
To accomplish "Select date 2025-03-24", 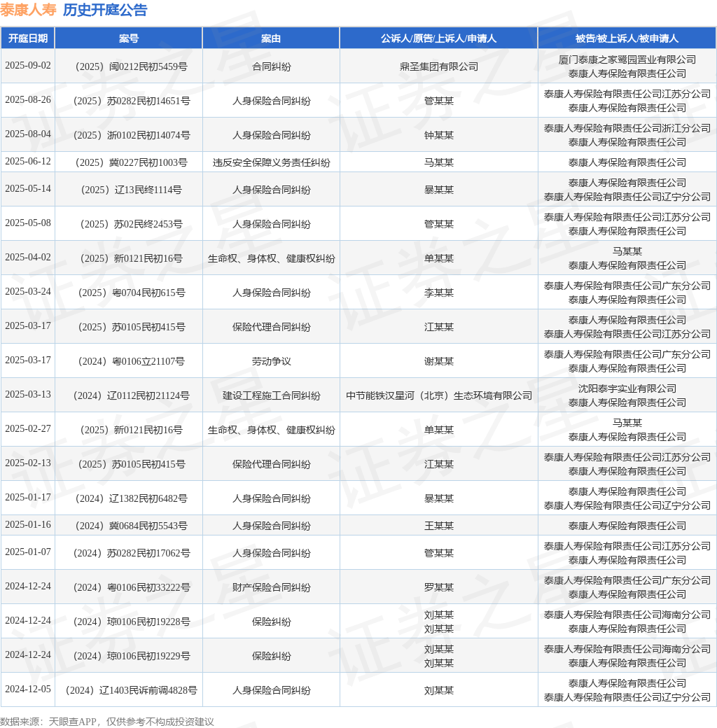I will 28,292.
